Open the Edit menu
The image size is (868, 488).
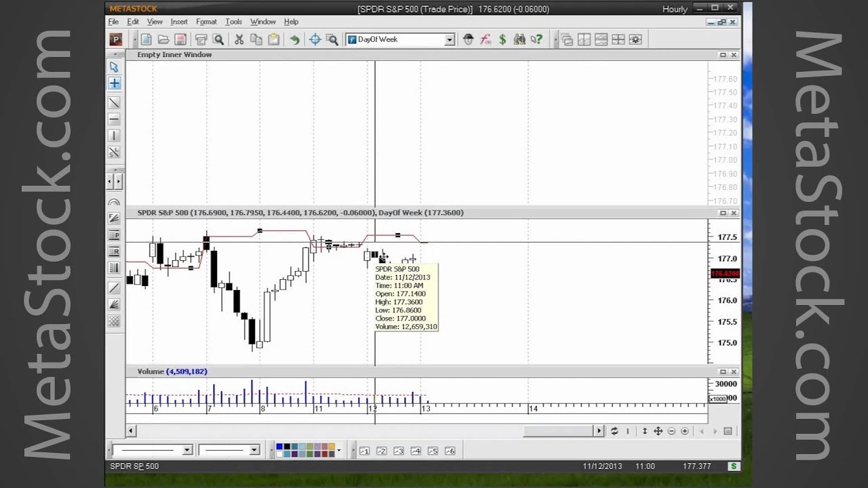pyautogui.click(x=133, y=22)
